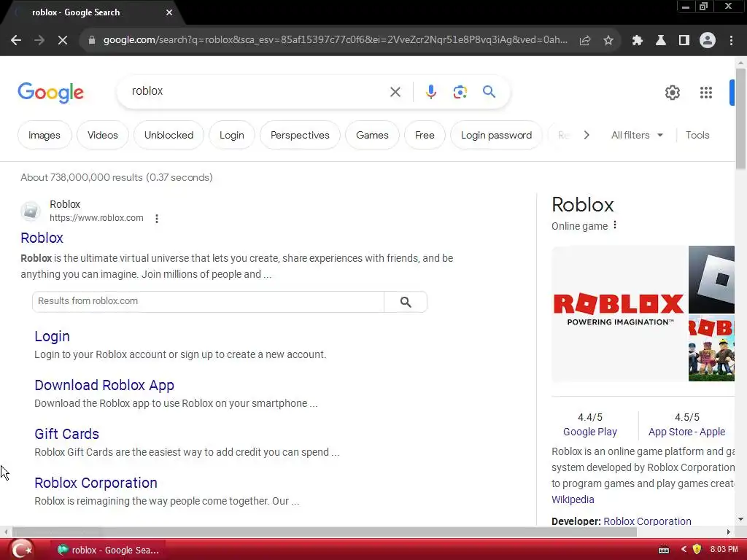Click the Roblox favicon in first result

[x=31, y=211]
